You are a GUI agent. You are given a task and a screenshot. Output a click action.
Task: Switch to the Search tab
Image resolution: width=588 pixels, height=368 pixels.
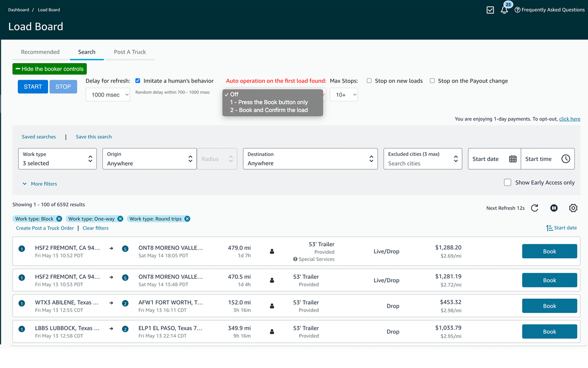coord(87,52)
